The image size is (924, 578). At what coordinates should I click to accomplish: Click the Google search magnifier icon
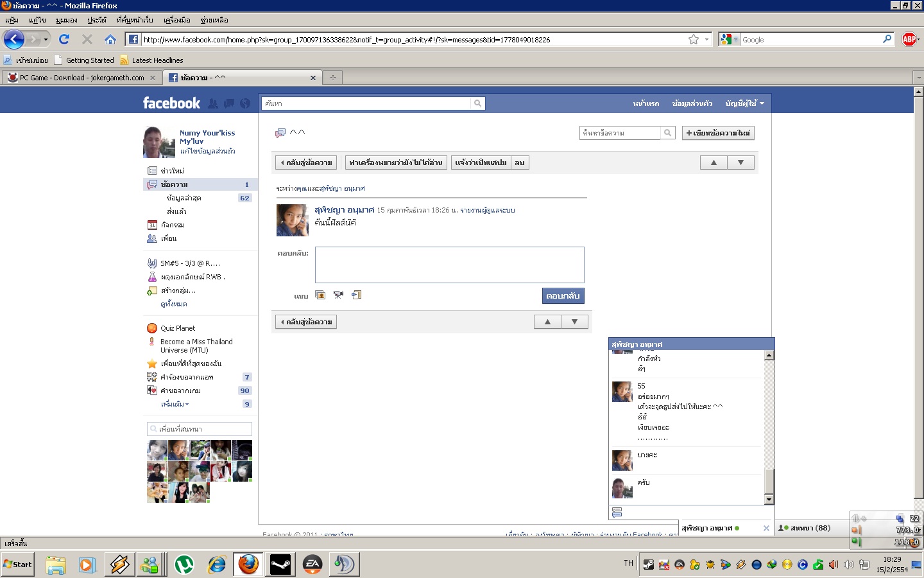pos(887,39)
